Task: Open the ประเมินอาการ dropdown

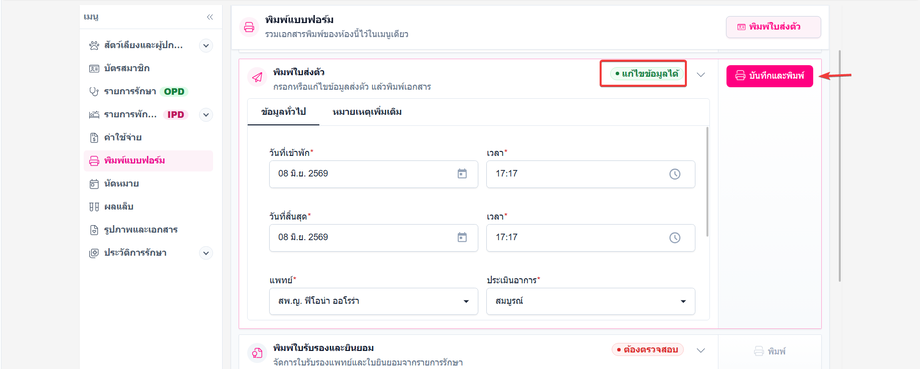Action: (591, 301)
